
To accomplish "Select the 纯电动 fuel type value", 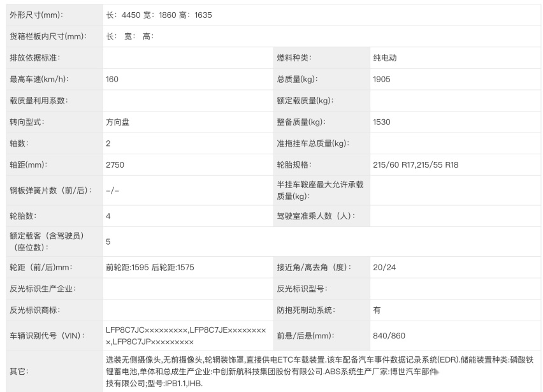I will pyautogui.click(x=385, y=58).
